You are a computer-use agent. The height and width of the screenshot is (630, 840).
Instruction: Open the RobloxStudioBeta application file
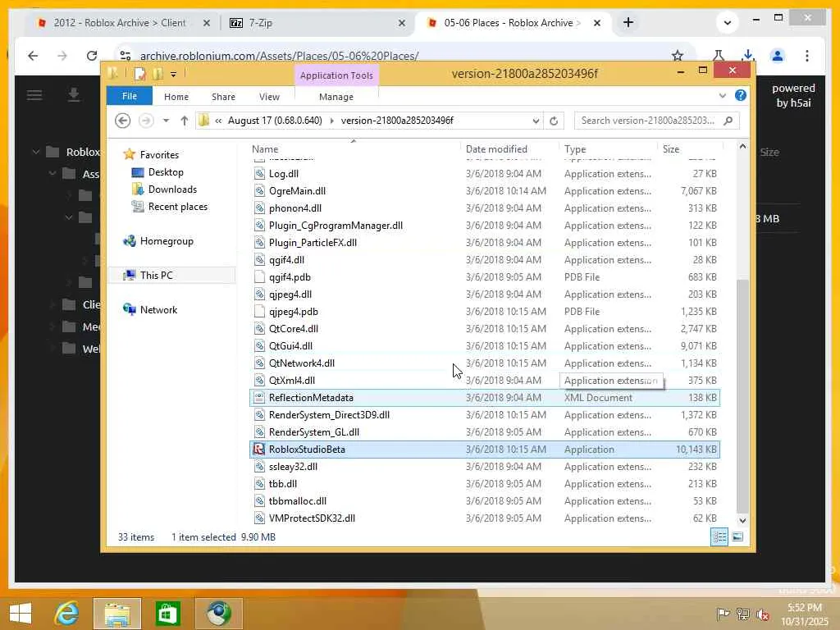(x=484, y=450)
